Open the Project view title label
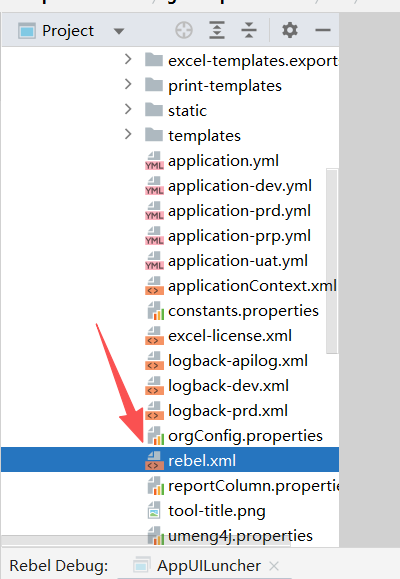 (x=68, y=31)
